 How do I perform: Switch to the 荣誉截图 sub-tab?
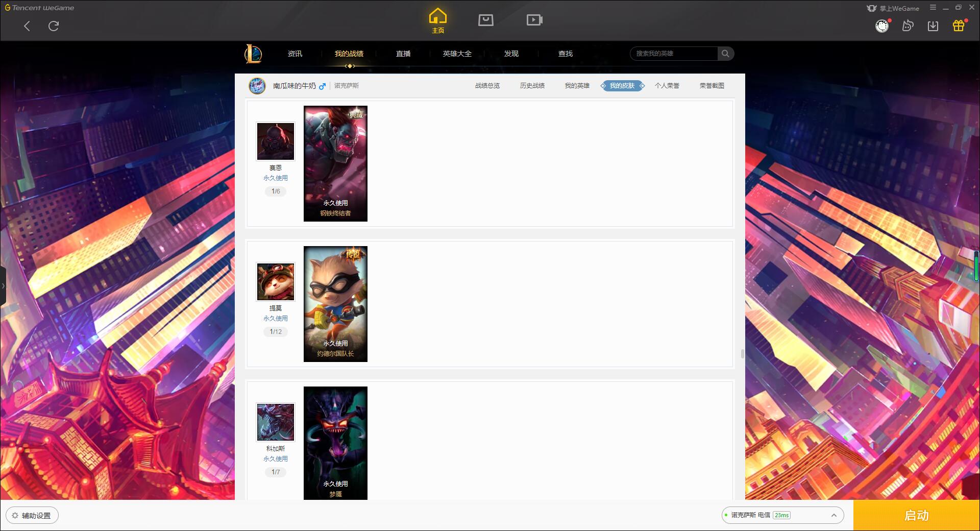[x=712, y=86]
